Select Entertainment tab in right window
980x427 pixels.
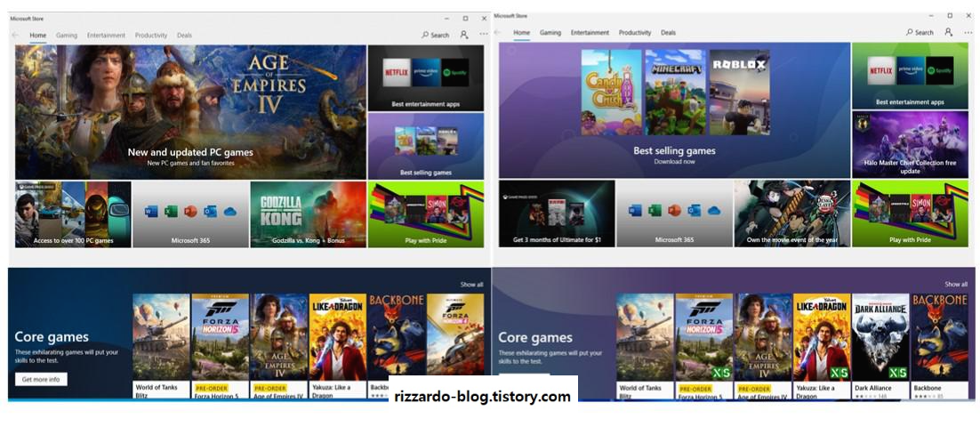(590, 33)
